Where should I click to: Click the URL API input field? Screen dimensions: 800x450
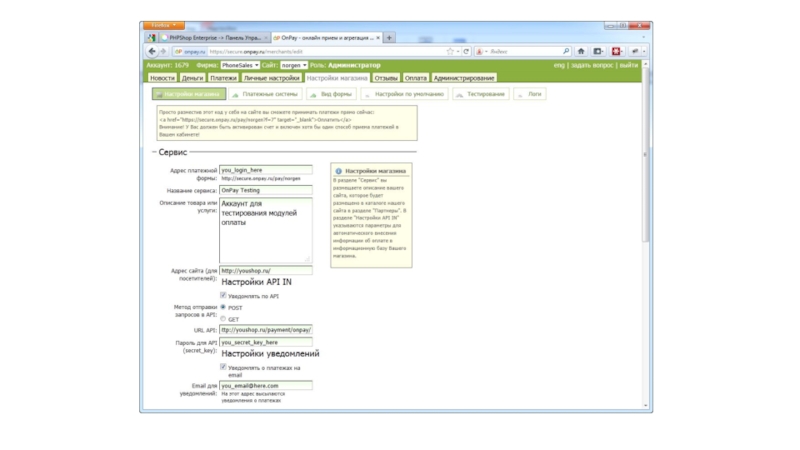coord(266,330)
